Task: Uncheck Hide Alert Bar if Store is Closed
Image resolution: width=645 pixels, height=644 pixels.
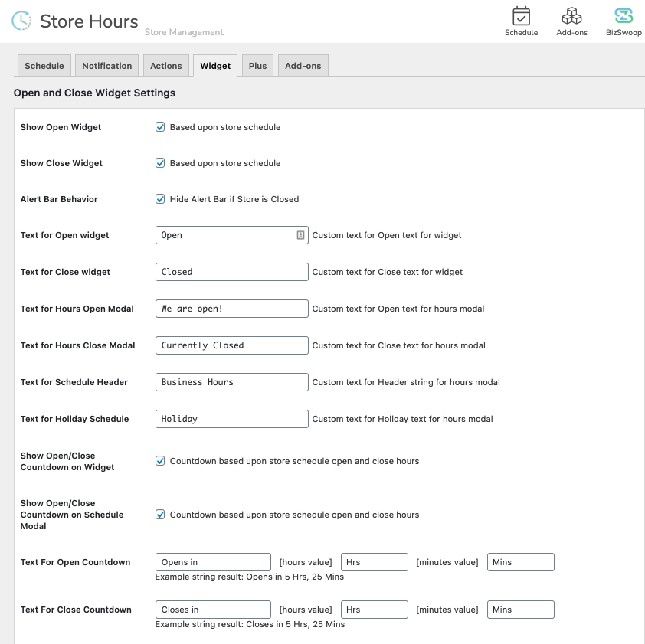Action: click(x=160, y=199)
